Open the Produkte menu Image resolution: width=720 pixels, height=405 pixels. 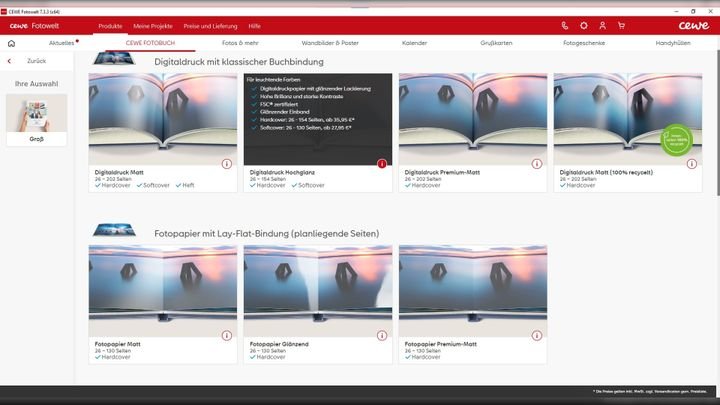pos(110,26)
